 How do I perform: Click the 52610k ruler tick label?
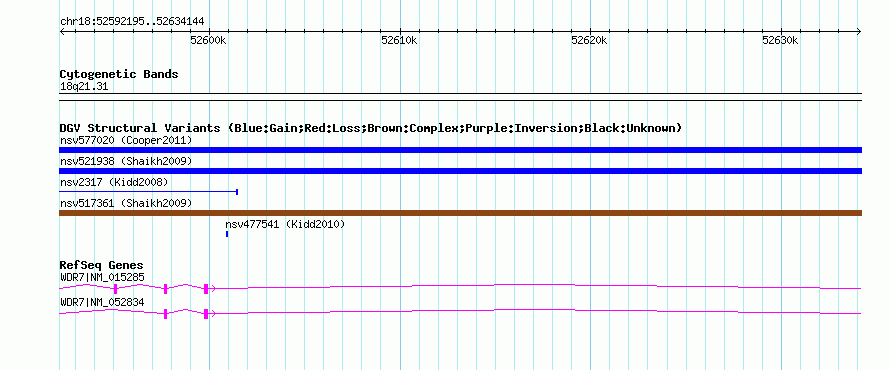tap(399, 40)
